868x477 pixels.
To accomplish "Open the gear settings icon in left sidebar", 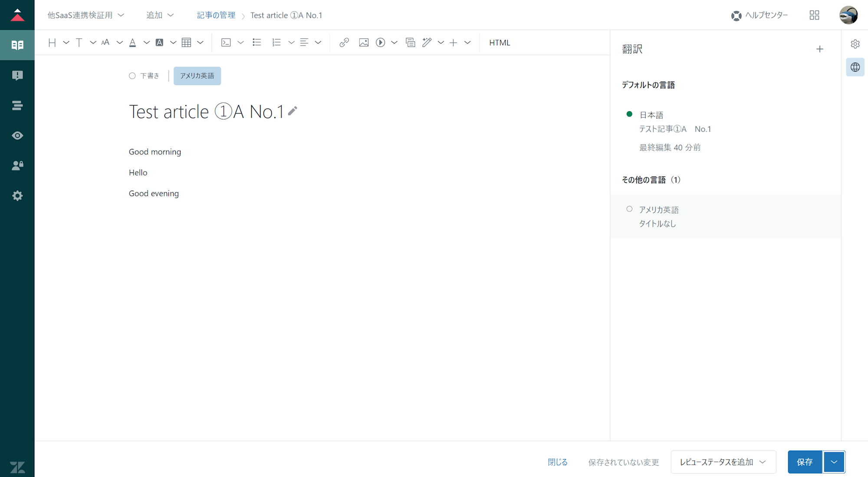I will point(17,195).
